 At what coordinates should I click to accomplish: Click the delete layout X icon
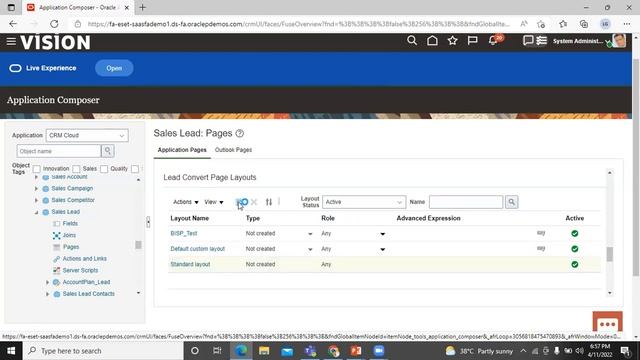coord(254,202)
